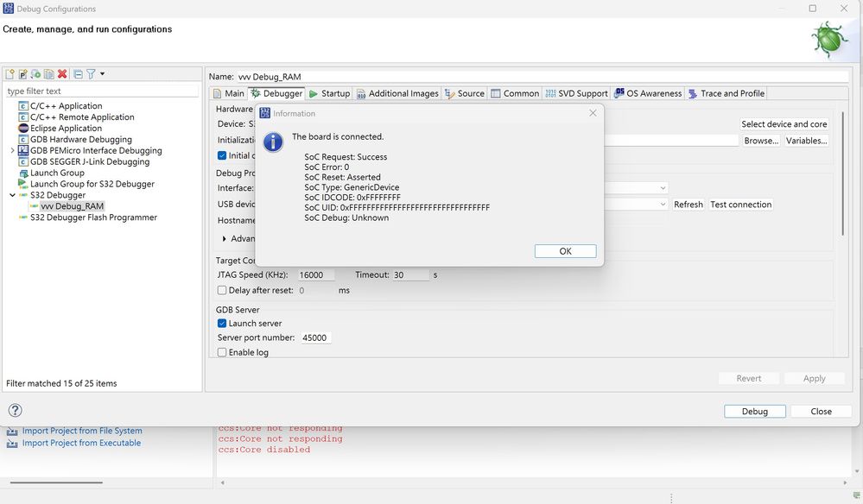Click the GDB SEGGER J-Link Debugging icon
This screenshot has width=863, height=504.
23,161
